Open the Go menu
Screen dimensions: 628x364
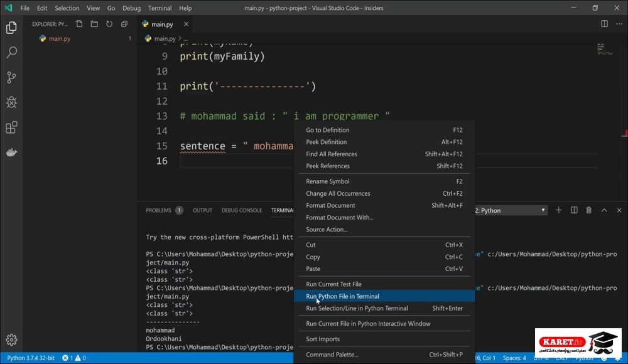click(111, 8)
